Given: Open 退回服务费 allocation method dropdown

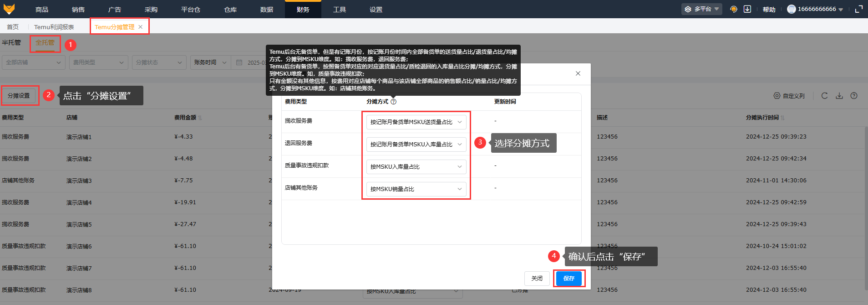Looking at the screenshot, I should click(416, 145).
